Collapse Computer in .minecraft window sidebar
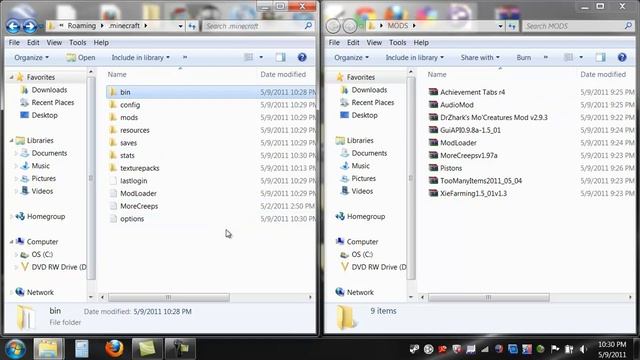Screen dimensions: 640x360 click(x=11, y=242)
